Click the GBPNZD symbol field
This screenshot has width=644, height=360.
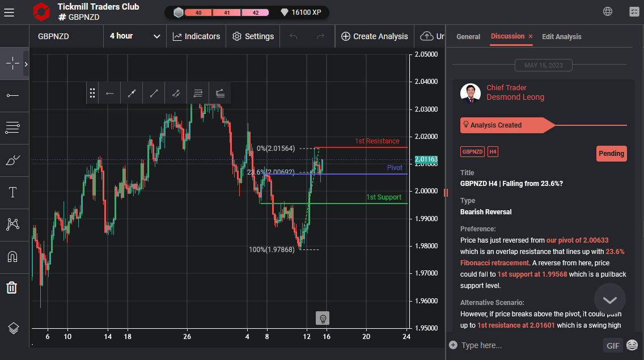click(x=66, y=36)
